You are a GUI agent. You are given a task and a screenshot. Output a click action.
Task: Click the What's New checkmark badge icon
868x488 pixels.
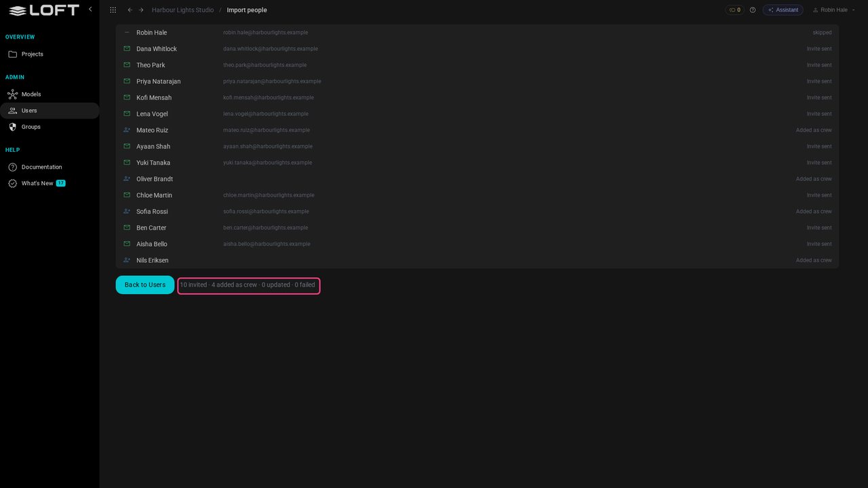pos(12,184)
